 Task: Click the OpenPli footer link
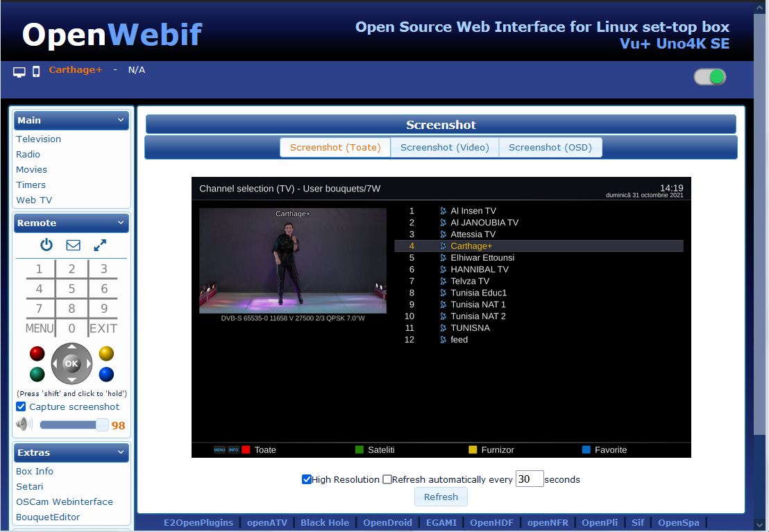click(600, 523)
